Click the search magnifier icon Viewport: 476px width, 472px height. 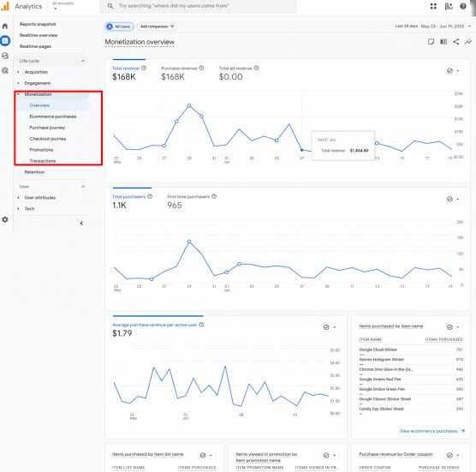(x=110, y=6)
